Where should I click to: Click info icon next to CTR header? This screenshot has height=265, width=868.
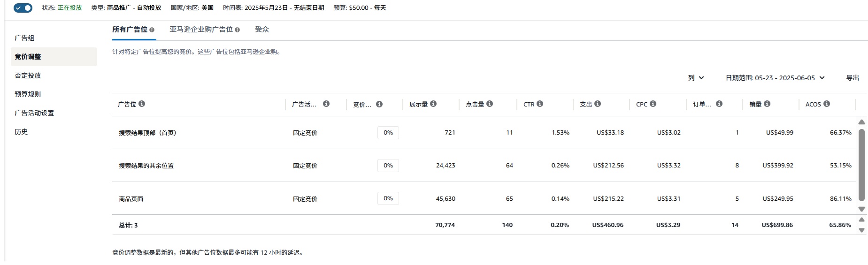pos(540,104)
